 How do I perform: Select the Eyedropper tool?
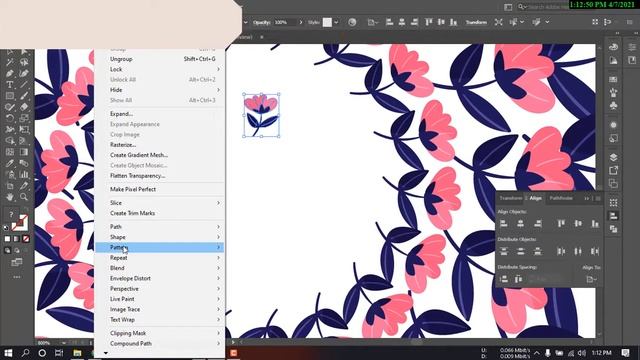pyautogui.click(x=9, y=163)
